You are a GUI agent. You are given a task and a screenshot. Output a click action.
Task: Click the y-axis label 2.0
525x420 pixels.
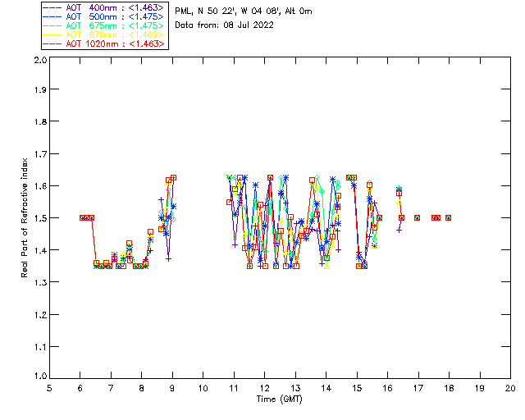[40, 60]
